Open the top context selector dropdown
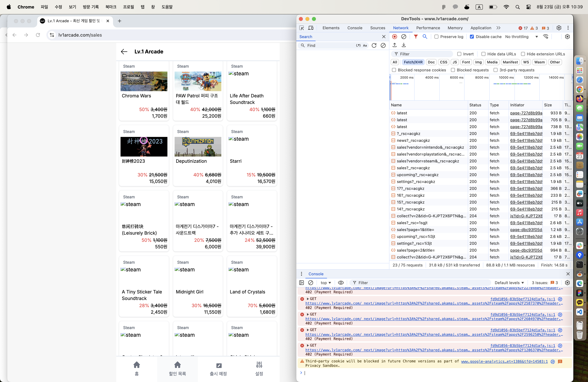 click(x=325, y=283)
